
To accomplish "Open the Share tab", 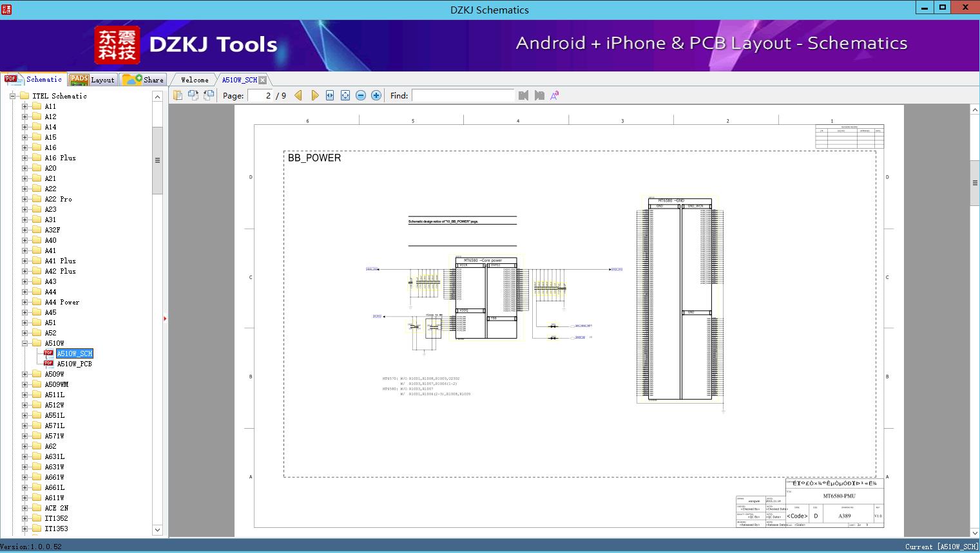I will point(143,80).
